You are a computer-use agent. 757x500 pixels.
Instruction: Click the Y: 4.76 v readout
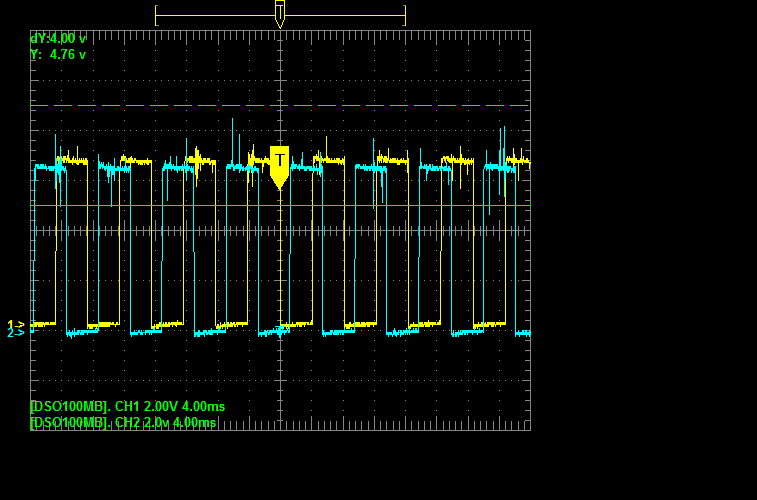pos(58,55)
